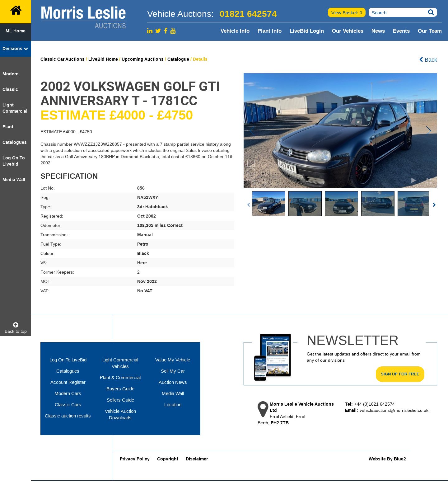
Task: Select the third car thumbnail
Action: pos(341,204)
